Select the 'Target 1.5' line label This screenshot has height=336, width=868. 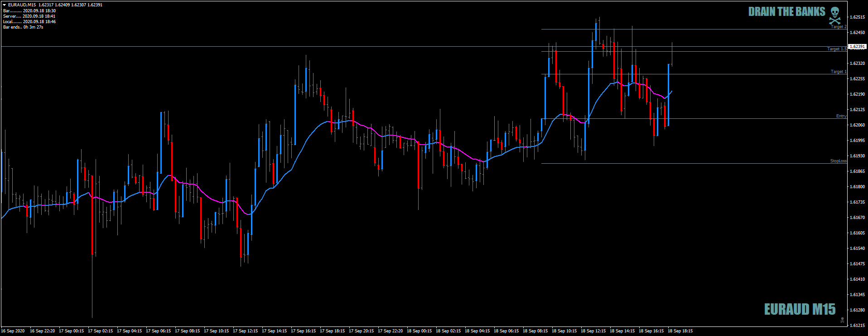[x=837, y=49]
